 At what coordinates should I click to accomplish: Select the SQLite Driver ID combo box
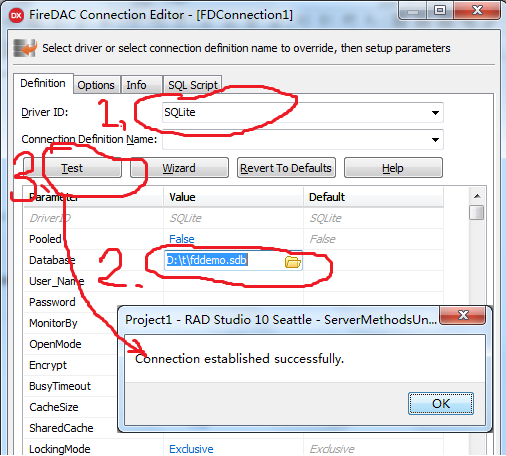[303, 113]
